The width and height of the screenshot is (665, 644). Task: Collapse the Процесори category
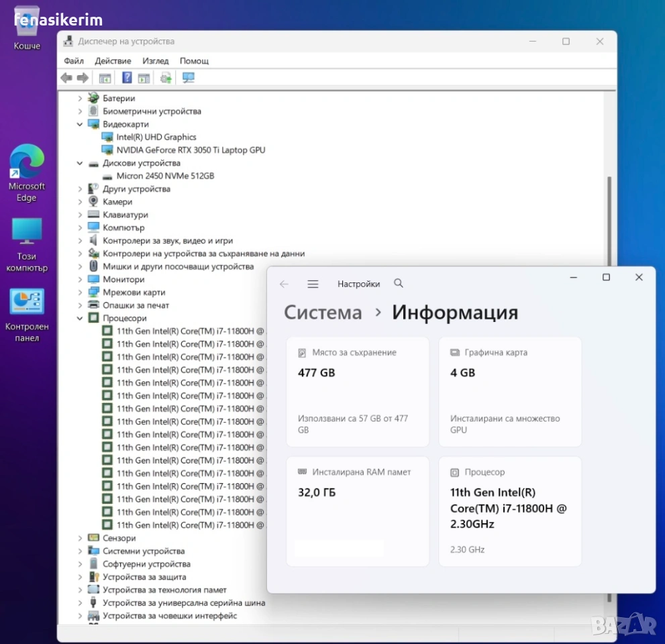pos(80,318)
